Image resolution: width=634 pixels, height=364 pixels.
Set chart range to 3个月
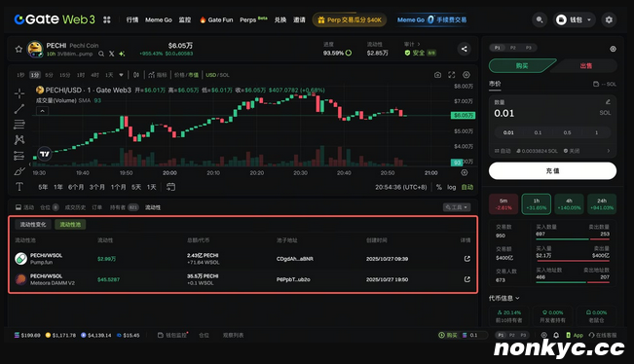point(97,187)
